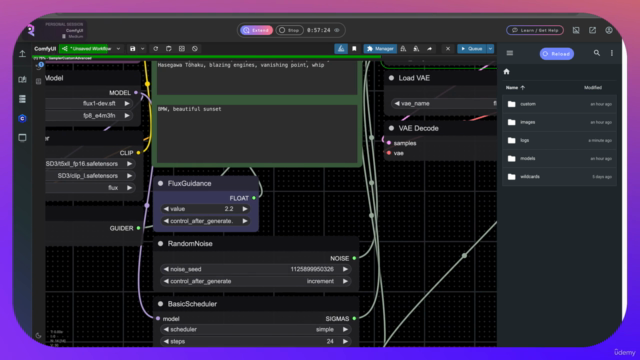Image resolution: width=640 pixels, height=360 pixels.
Task: Decrease the noise_seed with its left arrow
Action: [166, 269]
